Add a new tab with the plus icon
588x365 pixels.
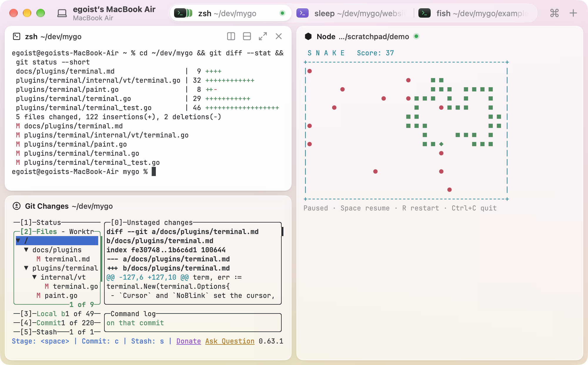click(x=573, y=13)
